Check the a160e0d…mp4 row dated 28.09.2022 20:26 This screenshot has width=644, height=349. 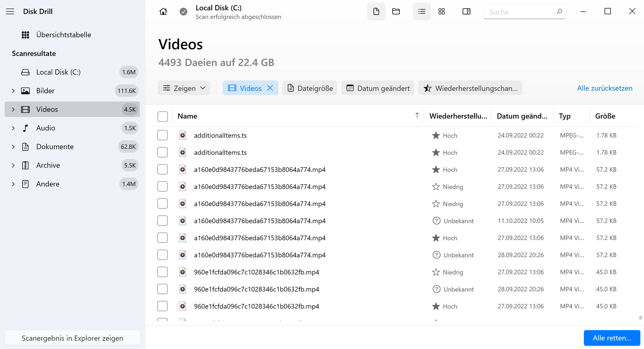point(162,255)
